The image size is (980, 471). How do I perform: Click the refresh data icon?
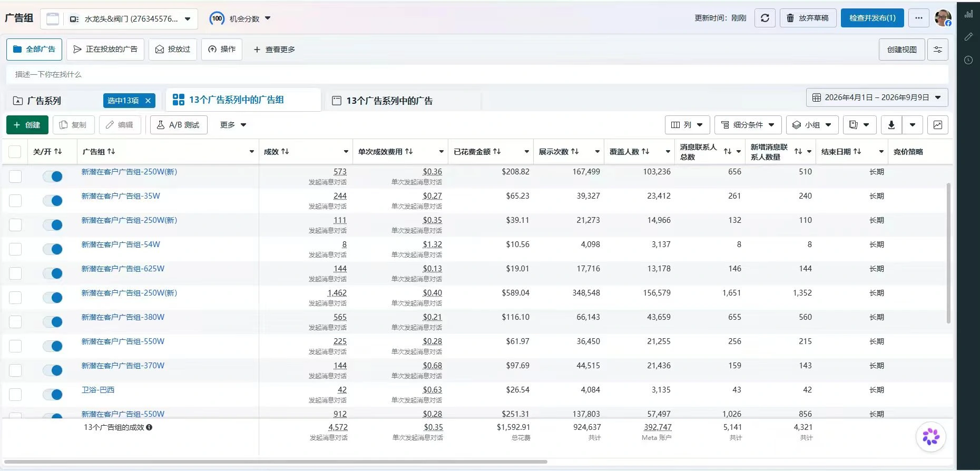[x=765, y=18]
